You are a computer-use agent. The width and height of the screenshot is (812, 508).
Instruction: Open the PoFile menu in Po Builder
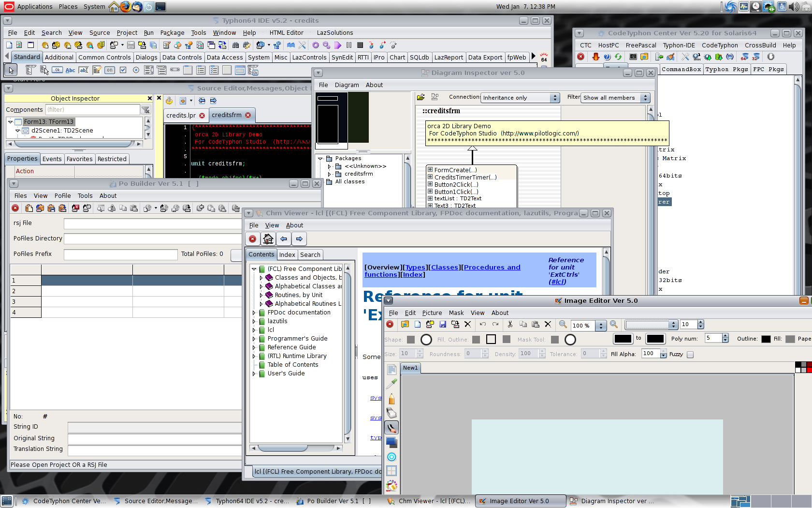pyautogui.click(x=62, y=195)
